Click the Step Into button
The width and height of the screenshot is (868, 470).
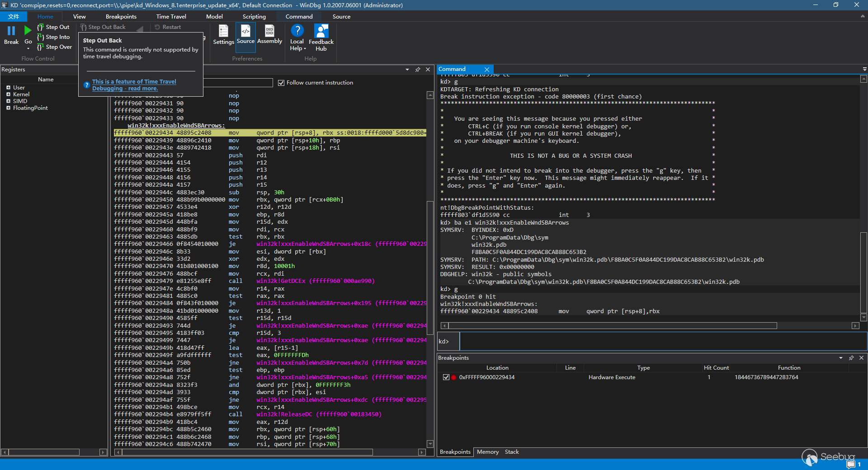(53, 37)
